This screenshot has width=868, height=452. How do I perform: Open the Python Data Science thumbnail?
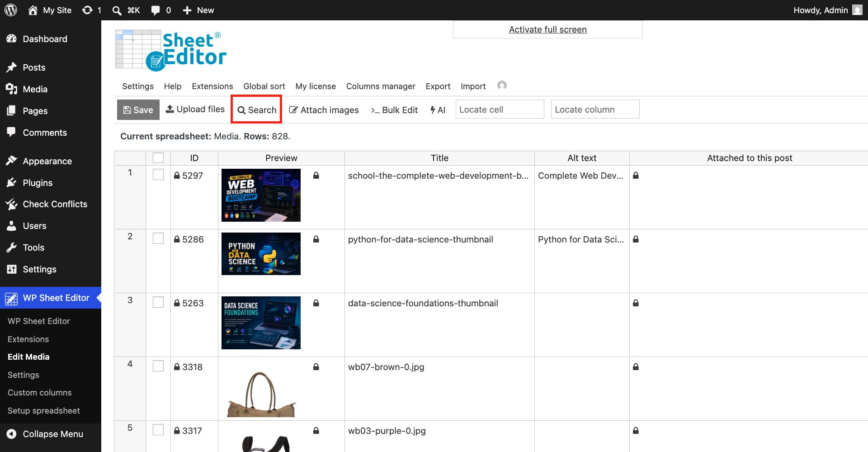261,254
